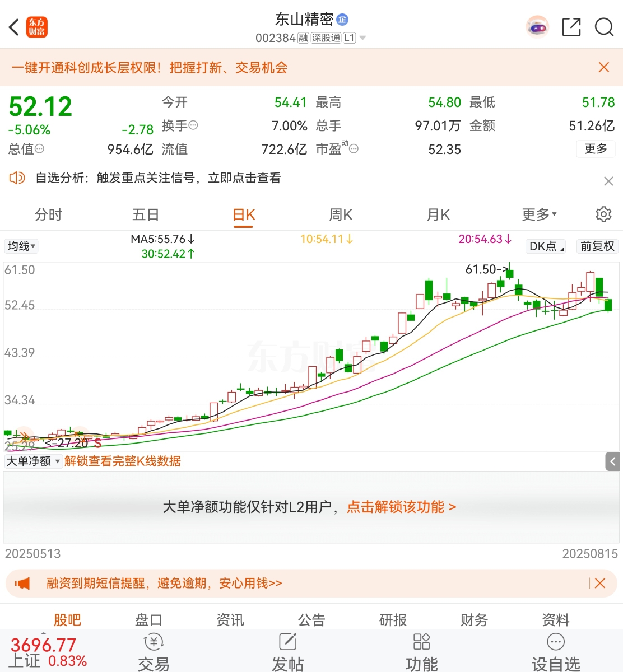The width and height of the screenshot is (623, 672).
Task: Tap the 最高 value 54.80
Action: click(444, 102)
